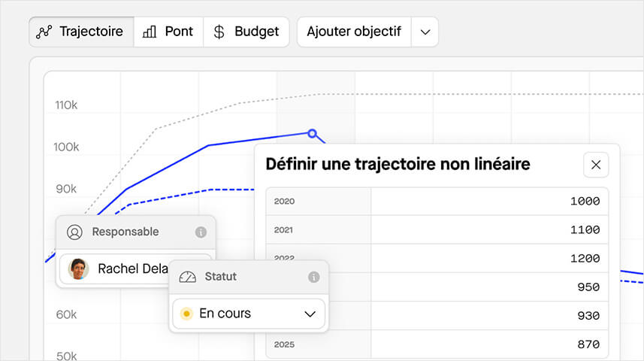This screenshot has width=644, height=361.
Task: Click the Budget dollar icon
Action: pyautogui.click(x=219, y=32)
